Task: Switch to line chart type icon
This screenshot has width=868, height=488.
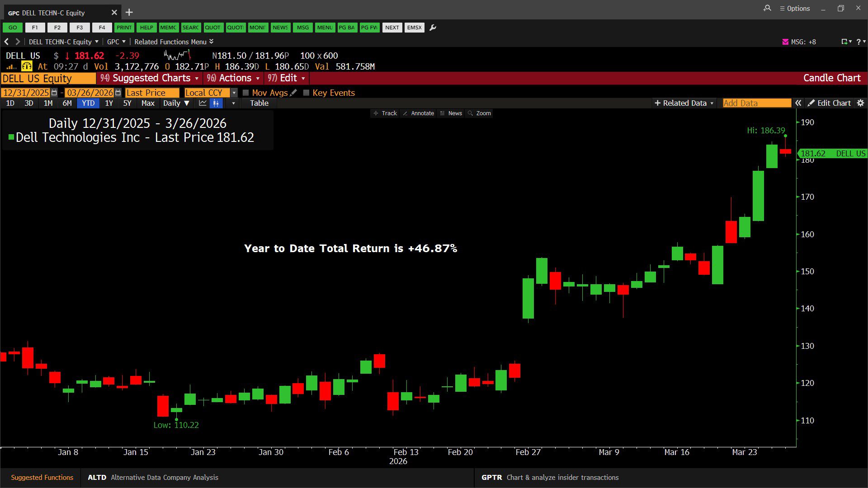Action: pyautogui.click(x=203, y=103)
